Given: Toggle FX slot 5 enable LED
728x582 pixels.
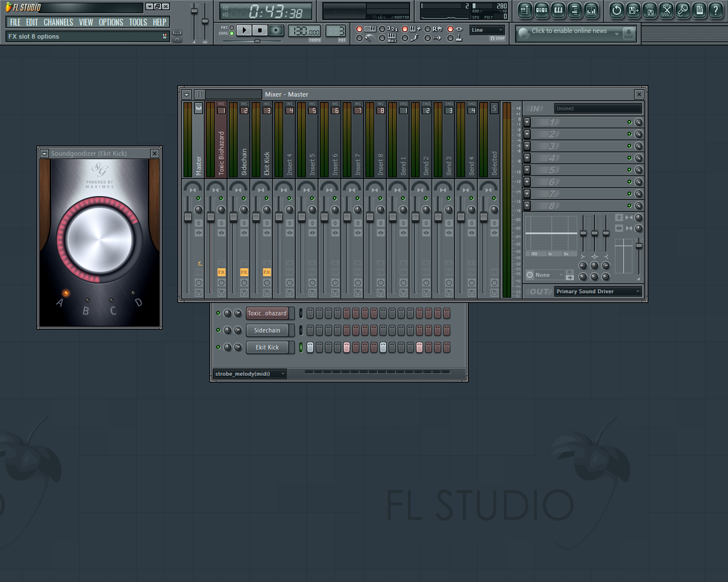Looking at the screenshot, I should [x=629, y=170].
